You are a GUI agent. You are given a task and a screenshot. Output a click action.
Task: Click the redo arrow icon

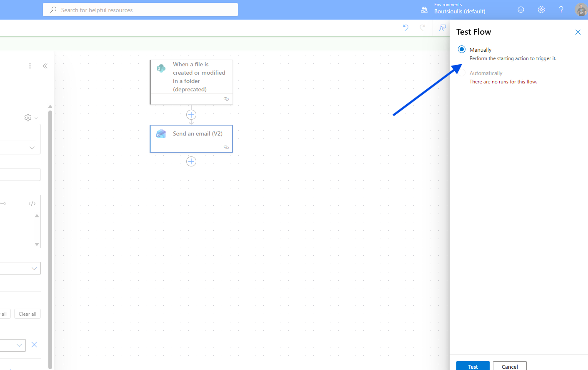[x=423, y=28]
